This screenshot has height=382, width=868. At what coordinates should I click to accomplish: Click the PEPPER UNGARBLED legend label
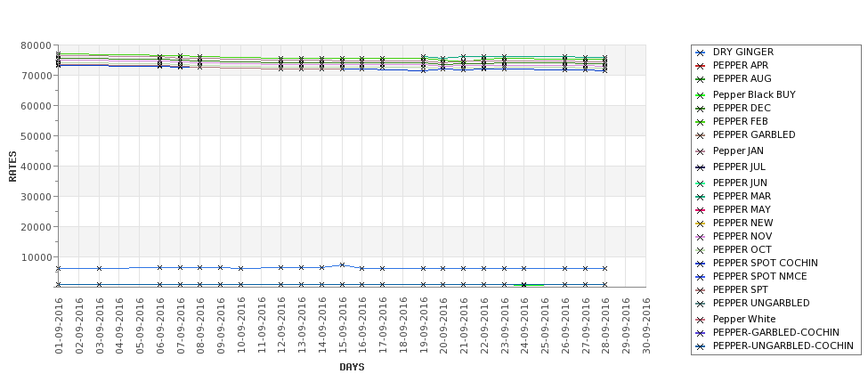(761, 303)
